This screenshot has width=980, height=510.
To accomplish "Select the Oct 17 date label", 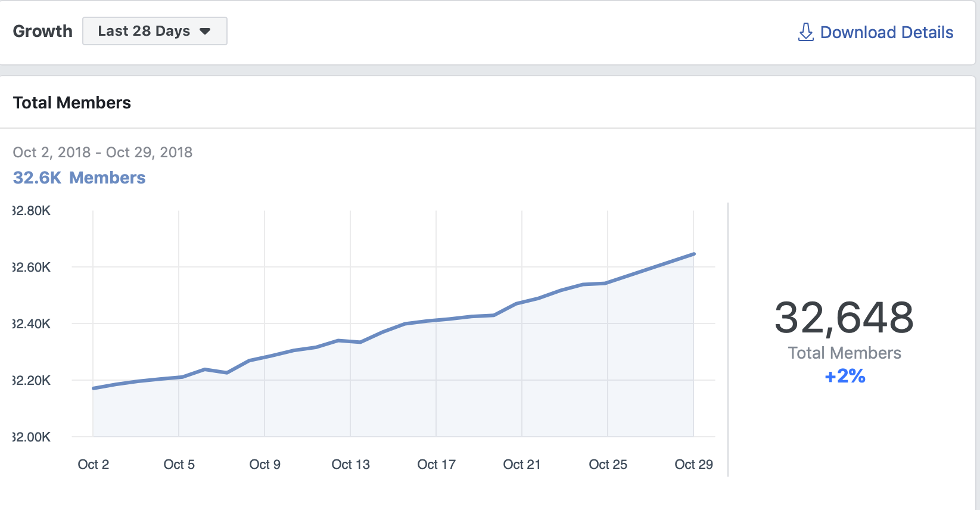I will coord(436,464).
